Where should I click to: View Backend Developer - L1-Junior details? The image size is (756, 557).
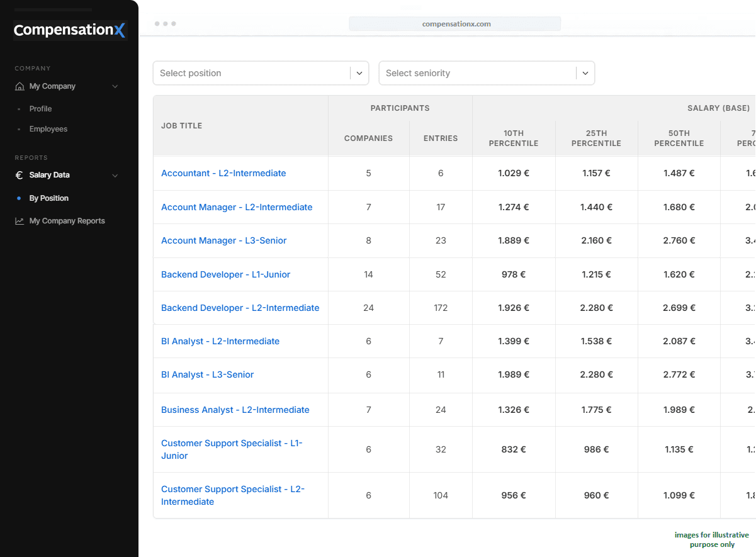click(225, 274)
